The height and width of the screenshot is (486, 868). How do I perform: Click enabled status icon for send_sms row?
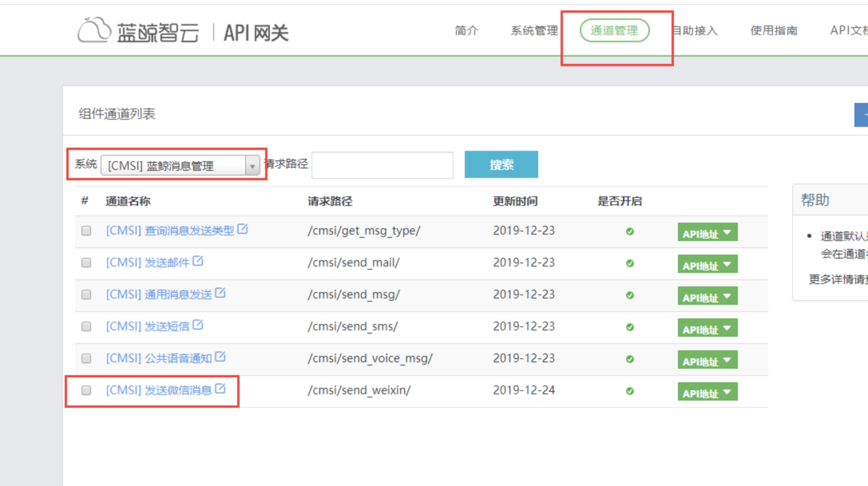(x=630, y=327)
